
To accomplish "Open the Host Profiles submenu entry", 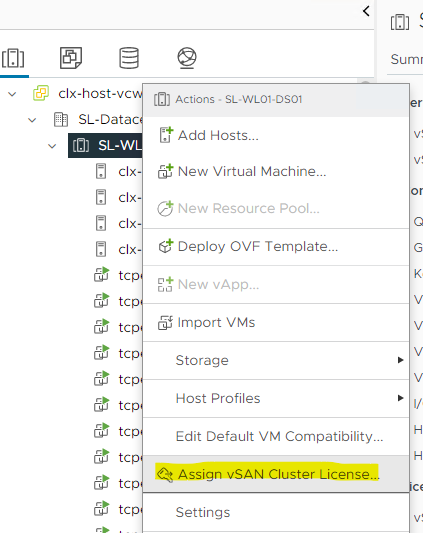I will coord(276,398).
